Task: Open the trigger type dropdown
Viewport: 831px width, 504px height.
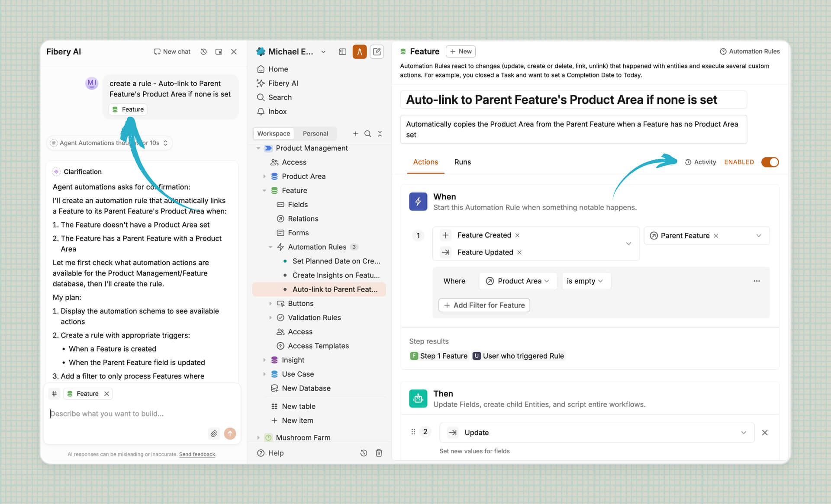Action: coord(628,244)
